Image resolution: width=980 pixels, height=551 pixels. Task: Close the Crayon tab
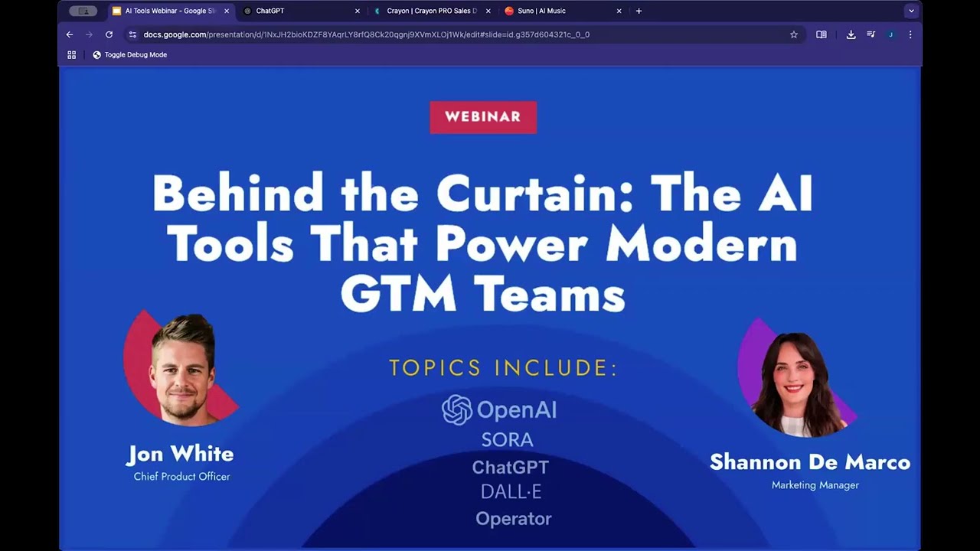[x=488, y=11]
